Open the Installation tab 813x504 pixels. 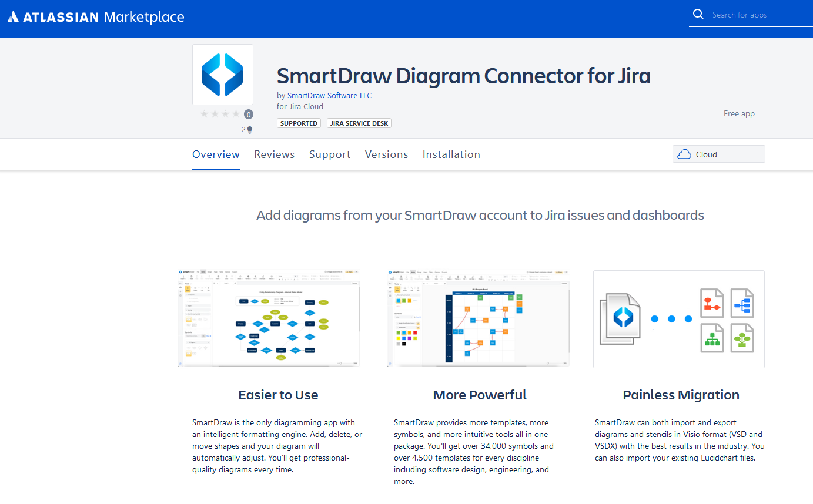(x=451, y=154)
